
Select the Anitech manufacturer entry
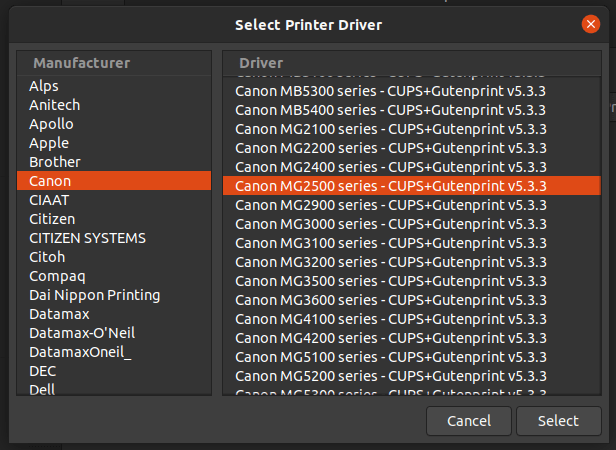click(x=54, y=105)
